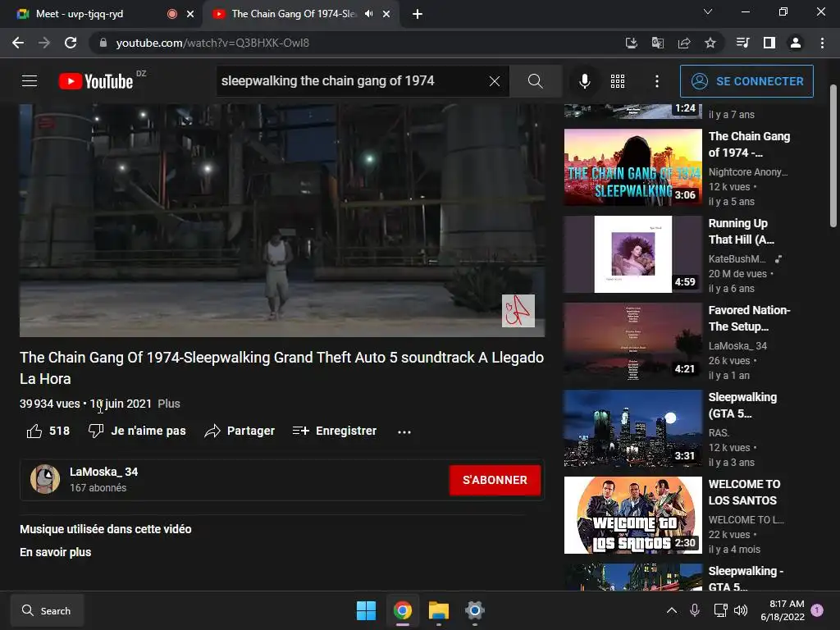Click Je n'aime pas dislike button
The image size is (840, 630).
137,431
